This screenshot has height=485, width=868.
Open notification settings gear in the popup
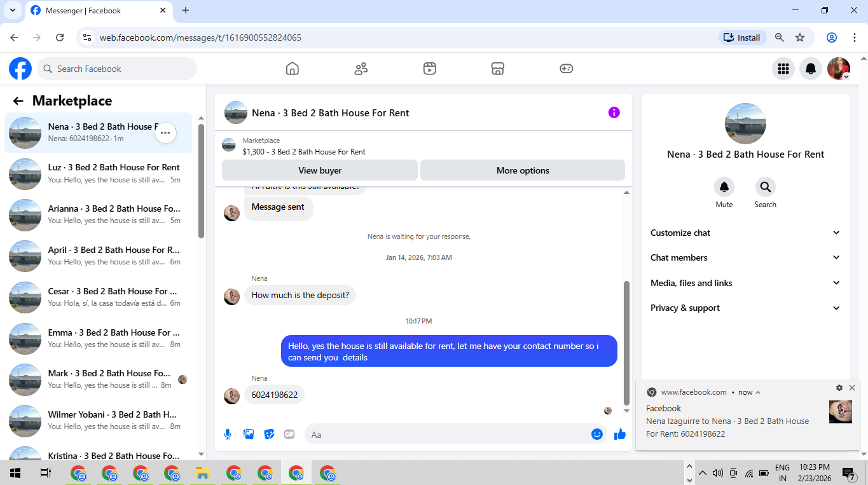(839, 388)
